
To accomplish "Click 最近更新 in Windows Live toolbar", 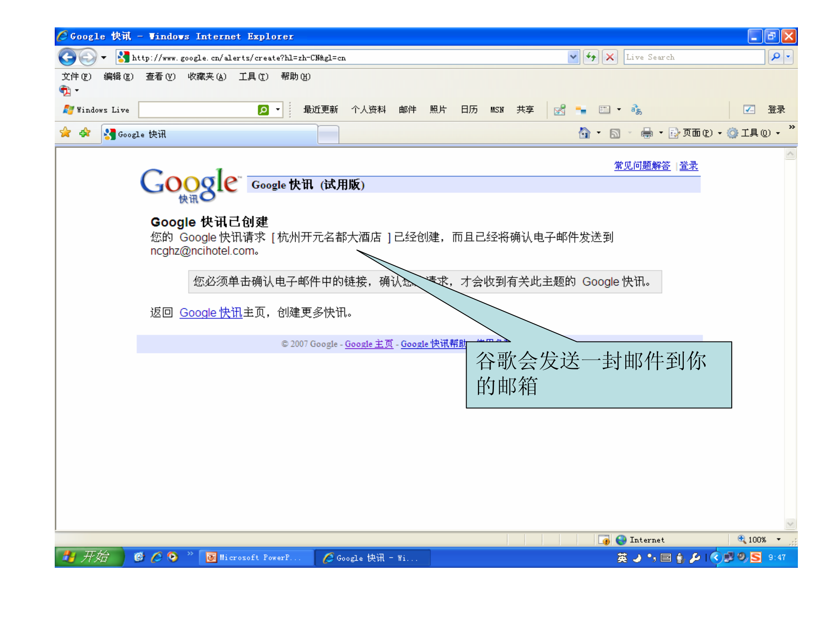I will 320,110.
